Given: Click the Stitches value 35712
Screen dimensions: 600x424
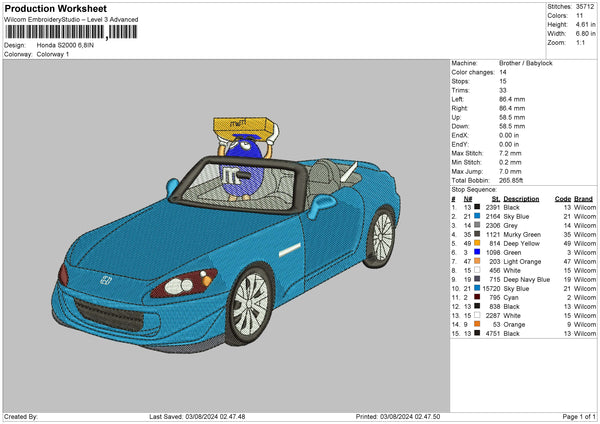Looking at the screenshot, I should pyautogui.click(x=585, y=7).
